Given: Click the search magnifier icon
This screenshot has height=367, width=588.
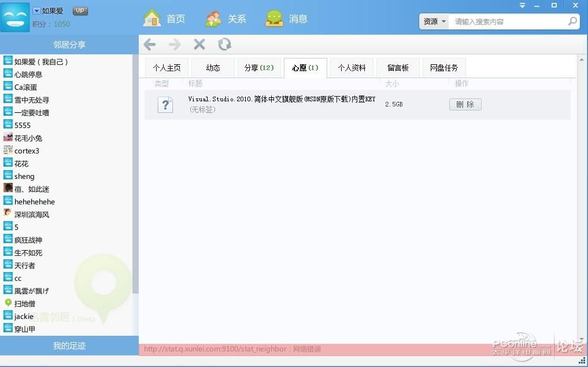Looking at the screenshot, I should tap(572, 21).
